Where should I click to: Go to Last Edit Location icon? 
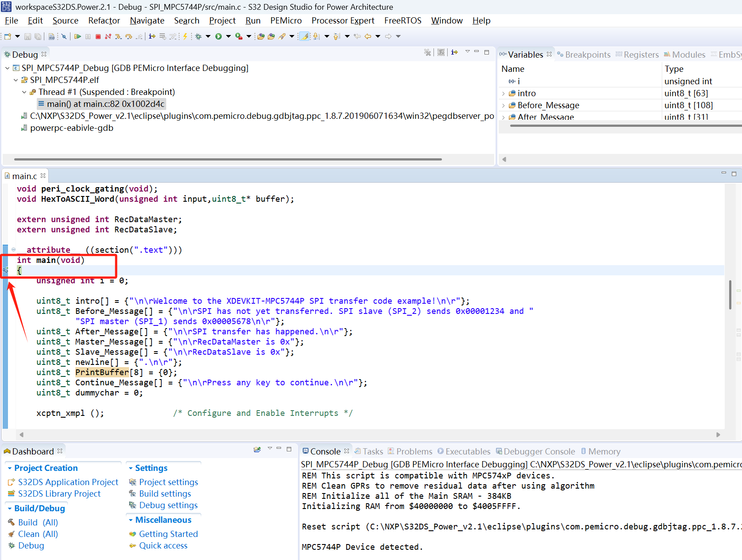click(357, 36)
